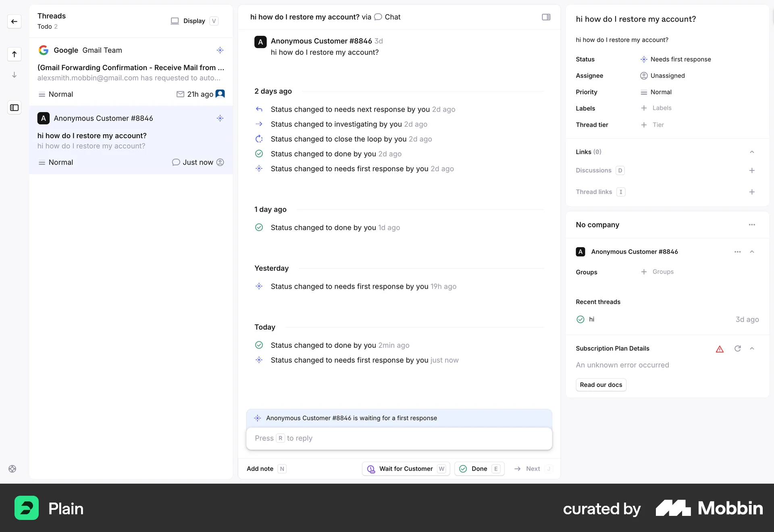Click the Read our docs button
The image size is (774, 532).
click(601, 384)
